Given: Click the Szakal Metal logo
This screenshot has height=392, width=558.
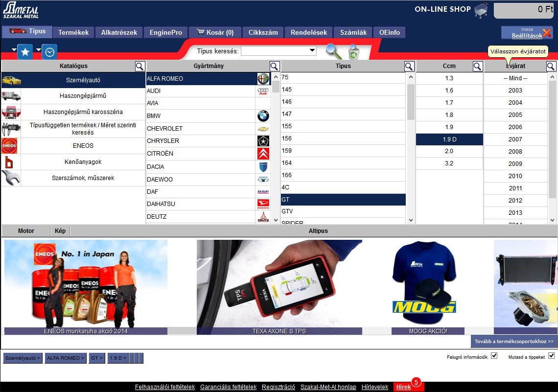Looking at the screenshot, I should coord(21,11).
